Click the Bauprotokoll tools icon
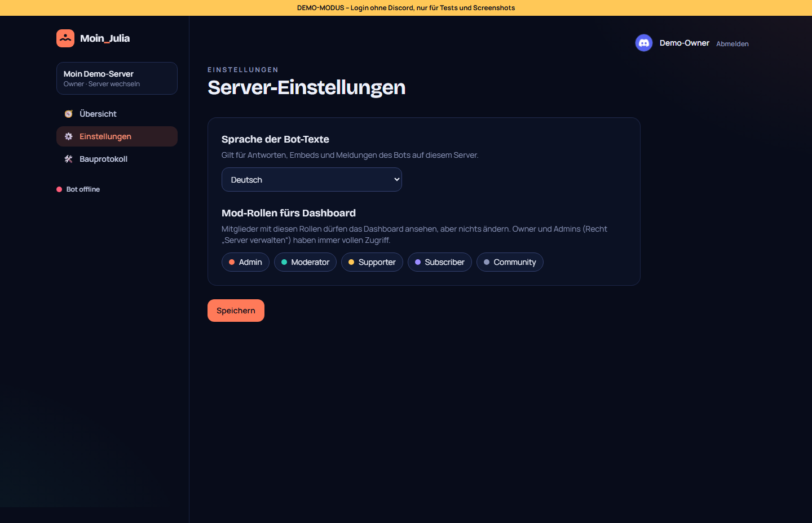 point(69,159)
